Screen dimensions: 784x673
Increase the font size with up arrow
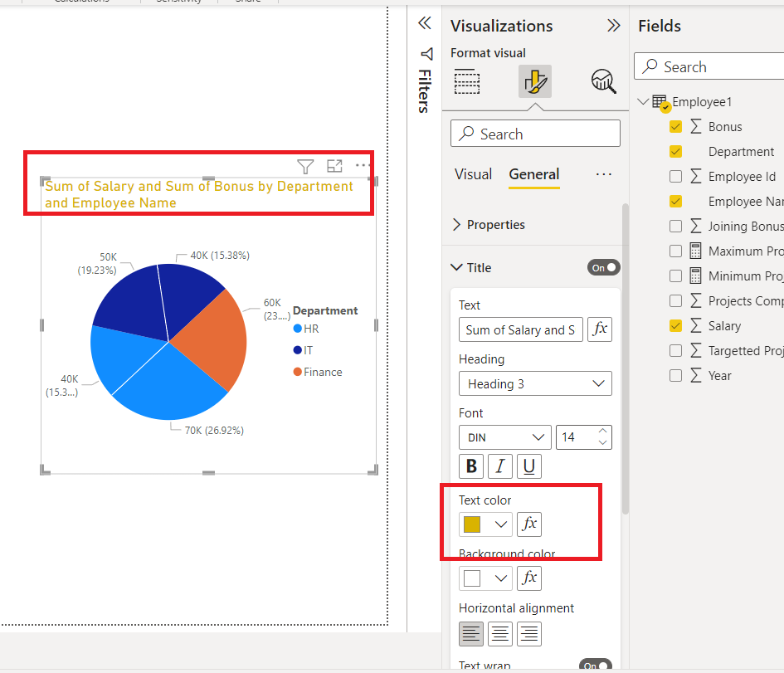[x=602, y=431]
